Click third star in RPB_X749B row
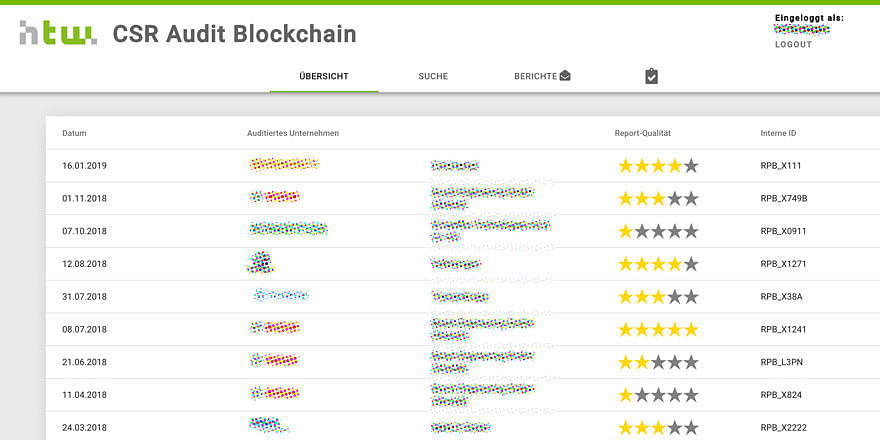880x440 pixels. [658, 198]
